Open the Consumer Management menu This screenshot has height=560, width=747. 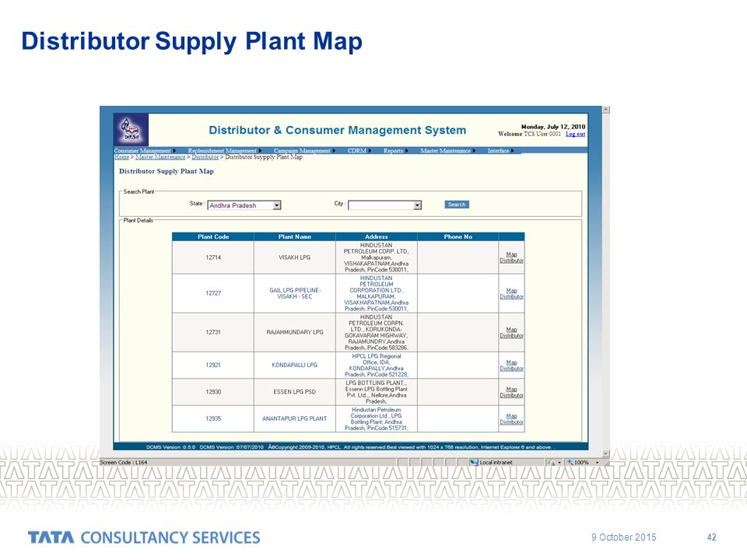[x=145, y=151]
